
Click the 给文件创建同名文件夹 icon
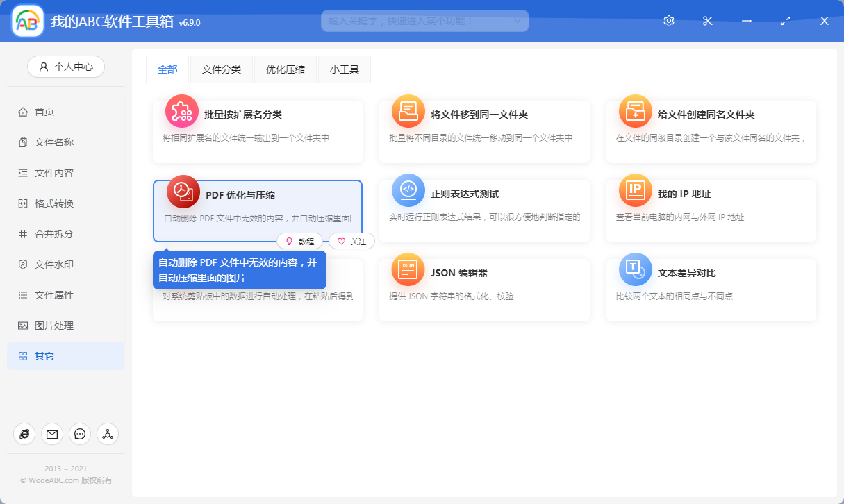point(634,110)
